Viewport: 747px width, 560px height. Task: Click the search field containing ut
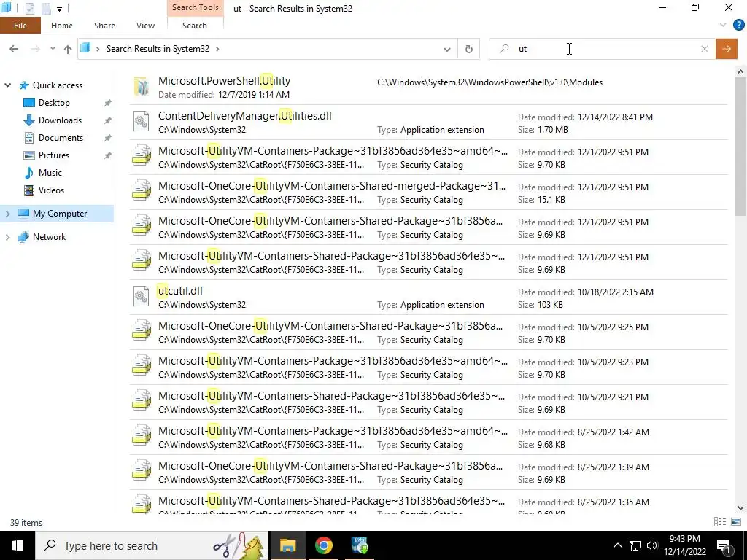(x=602, y=49)
